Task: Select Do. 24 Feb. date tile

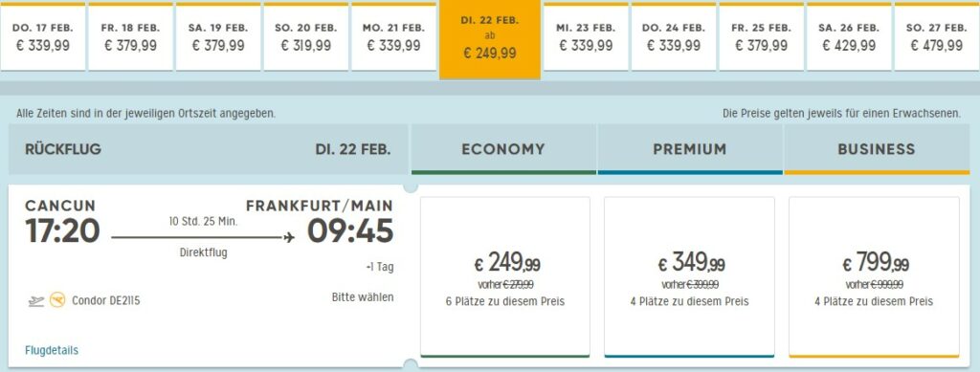Action: click(x=673, y=37)
